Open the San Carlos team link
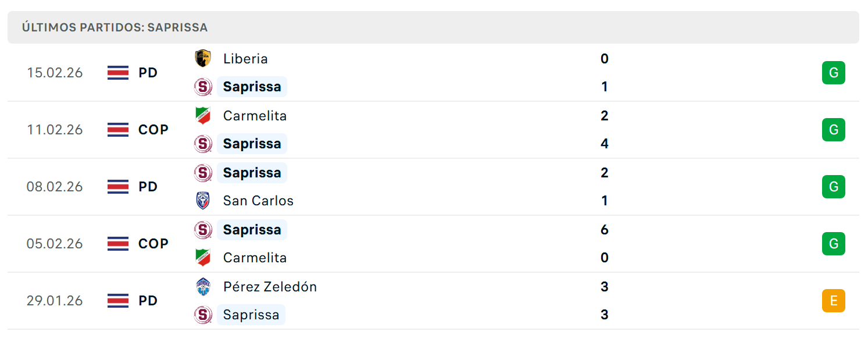868x342 pixels. click(x=258, y=201)
